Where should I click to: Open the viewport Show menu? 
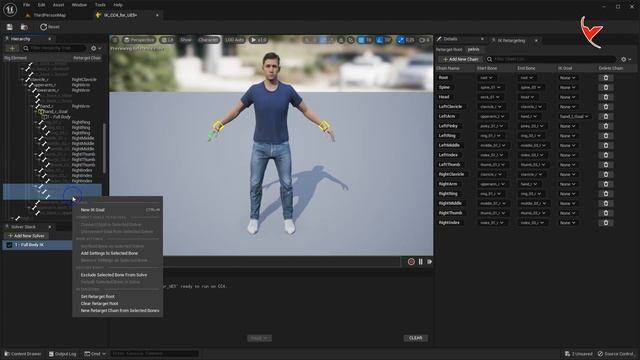(x=186, y=40)
